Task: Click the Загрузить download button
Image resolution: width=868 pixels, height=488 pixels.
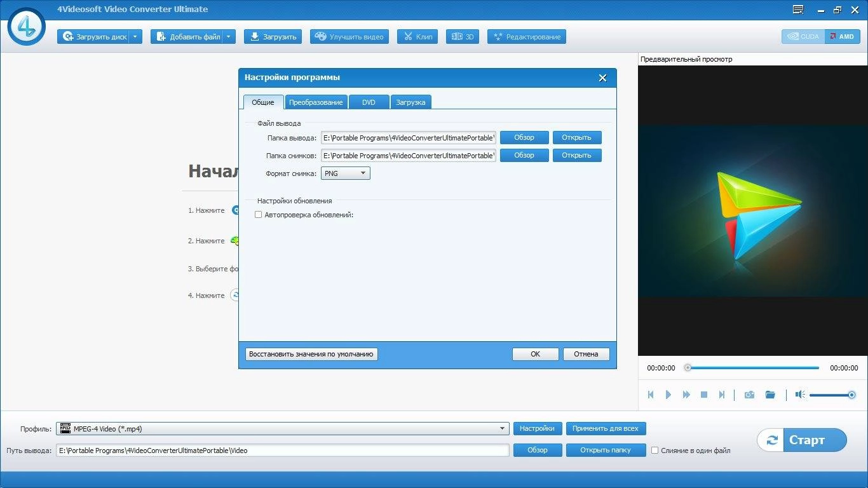Action: point(273,37)
